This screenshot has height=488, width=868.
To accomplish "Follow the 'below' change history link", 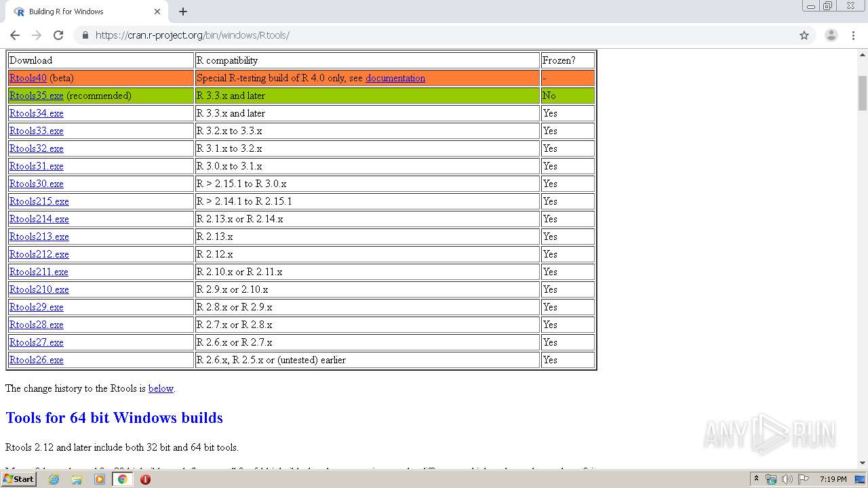I will pyautogui.click(x=161, y=388).
